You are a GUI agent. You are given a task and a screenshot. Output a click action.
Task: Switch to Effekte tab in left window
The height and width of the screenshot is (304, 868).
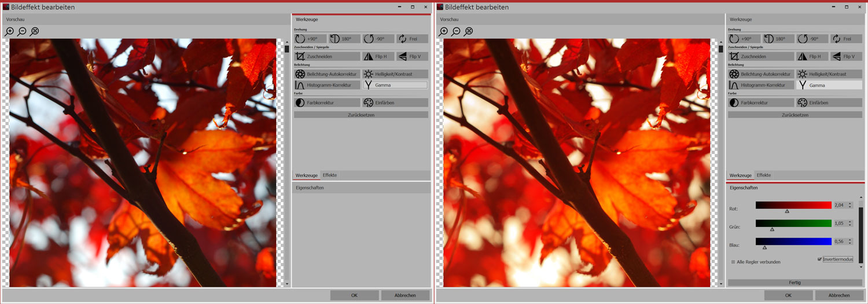click(x=330, y=175)
